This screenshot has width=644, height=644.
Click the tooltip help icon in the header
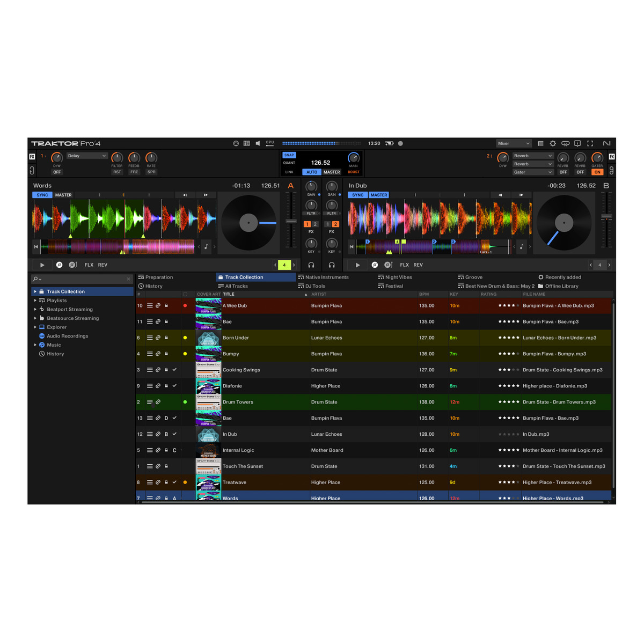tap(577, 143)
